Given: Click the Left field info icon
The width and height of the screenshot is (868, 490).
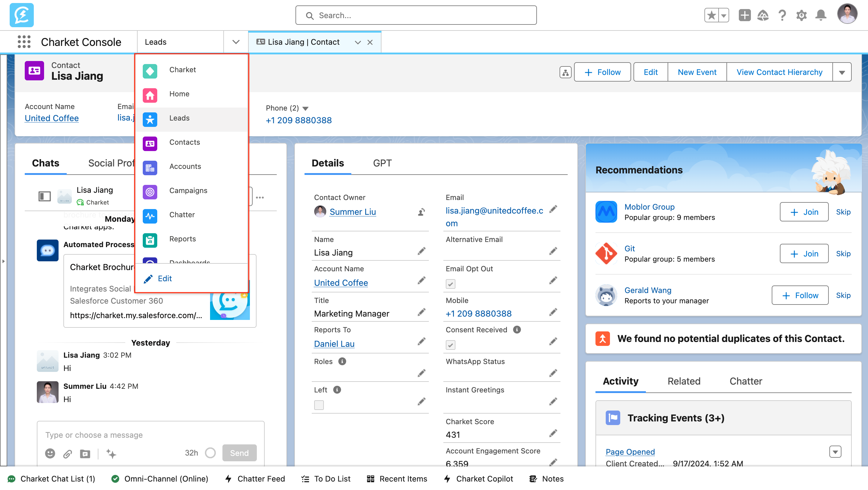Looking at the screenshot, I should [337, 389].
